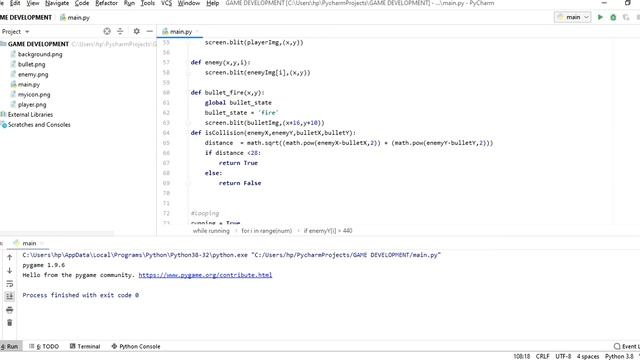Click print icon in Run console
Viewport: 640px width, 360px height.
[x=9, y=310]
